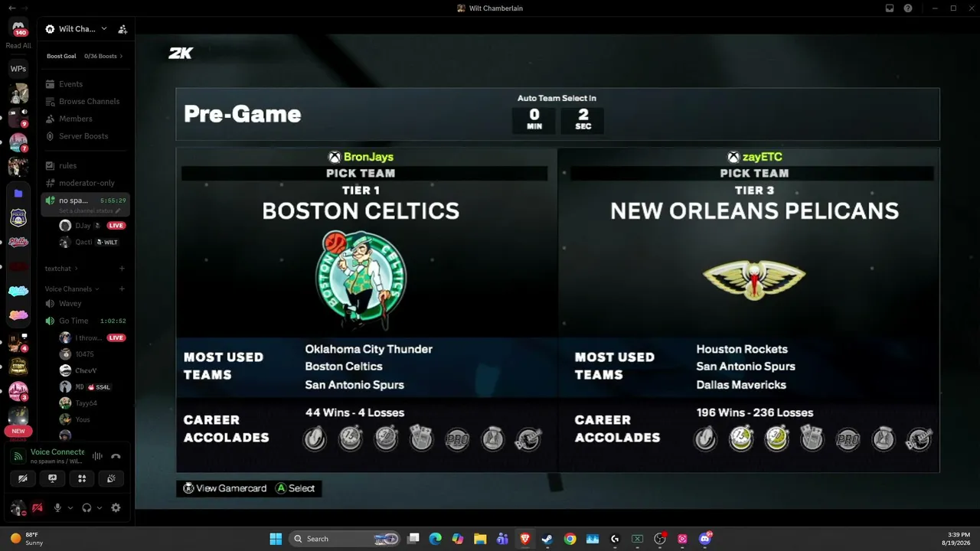Open Discord help question mark icon

tap(908, 8)
